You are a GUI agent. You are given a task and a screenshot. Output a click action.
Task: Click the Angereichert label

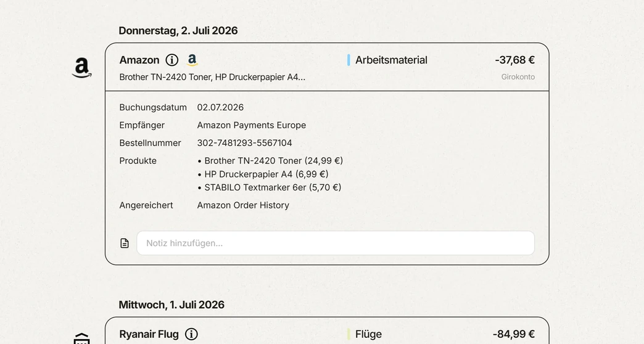pos(146,205)
